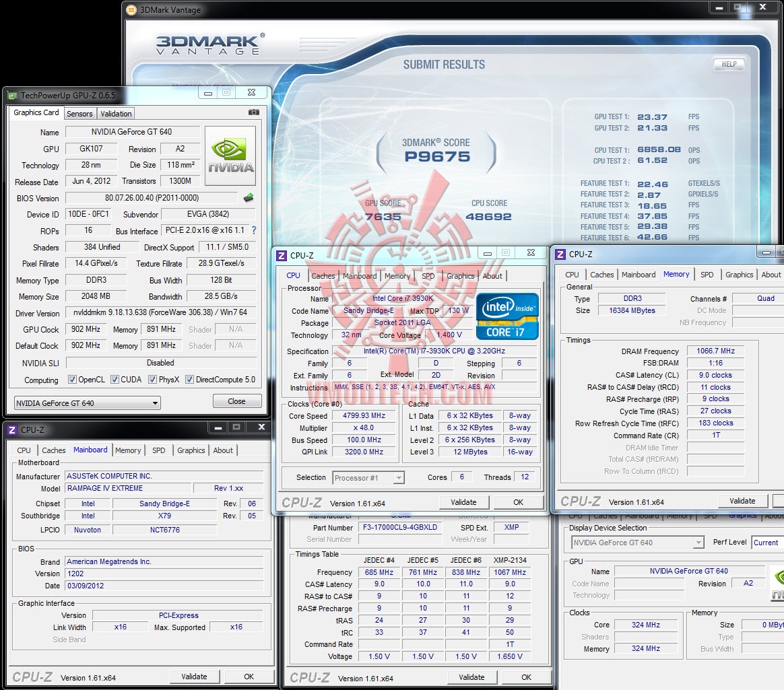The image size is (784, 690).
Task: Click Validate in CPU-Z CPU window
Action: [x=463, y=502]
